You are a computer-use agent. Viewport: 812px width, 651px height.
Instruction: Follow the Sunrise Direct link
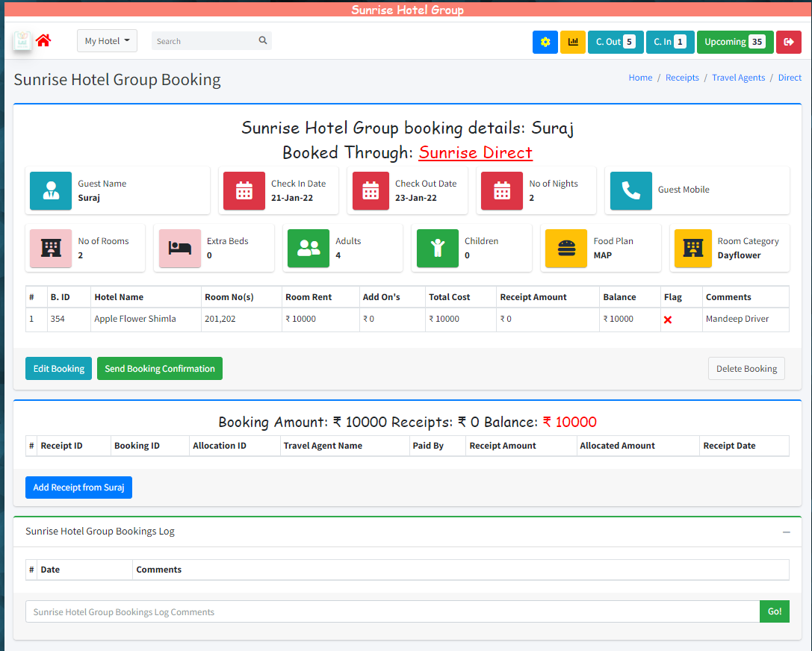[x=475, y=152]
